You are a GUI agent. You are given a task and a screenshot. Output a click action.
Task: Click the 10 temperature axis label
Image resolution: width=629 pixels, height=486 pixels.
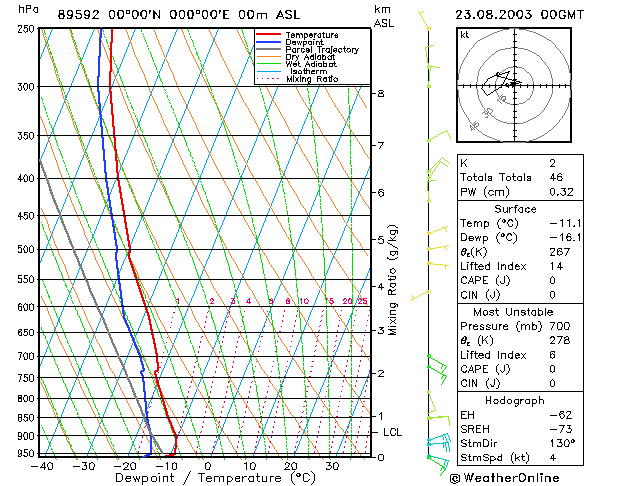(250, 466)
